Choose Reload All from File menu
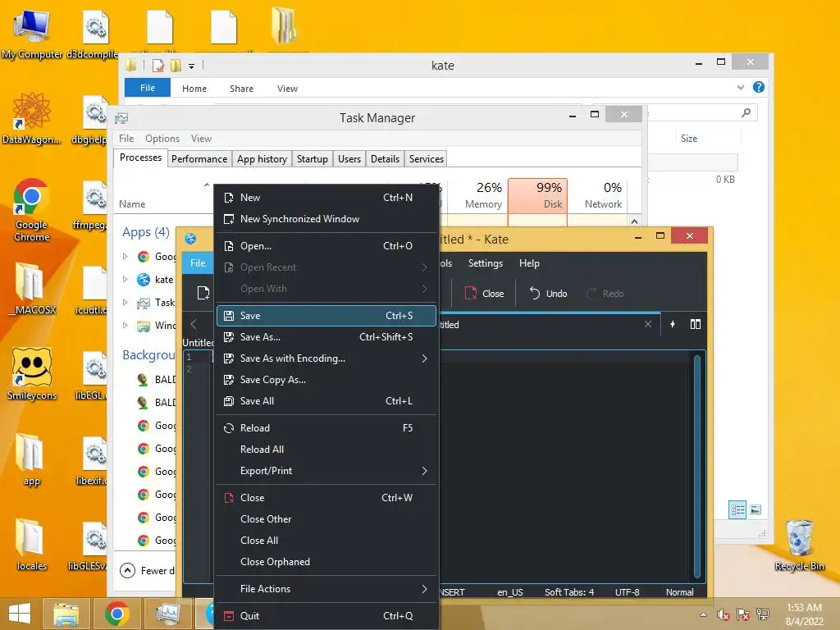Viewport: 840px width, 630px height. point(326,450)
